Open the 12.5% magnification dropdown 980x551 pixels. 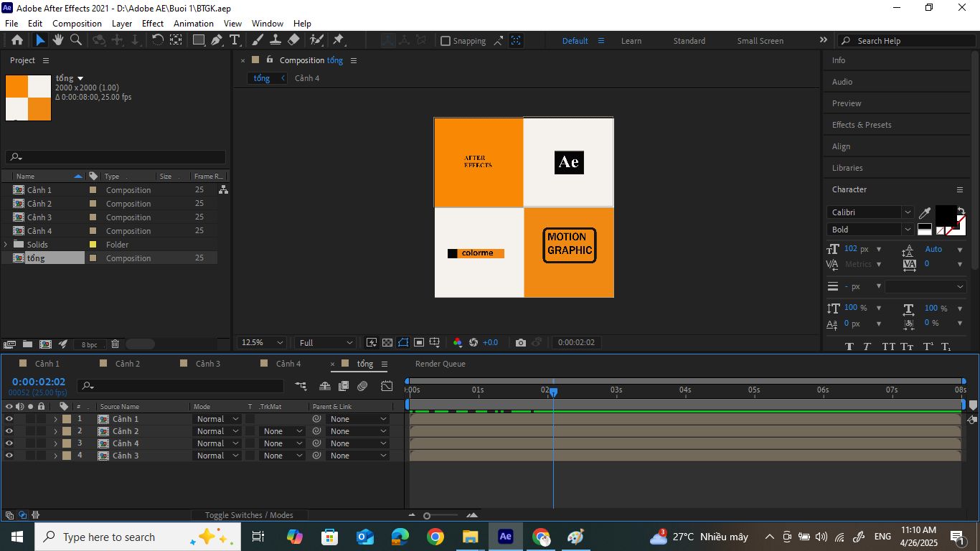click(262, 342)
